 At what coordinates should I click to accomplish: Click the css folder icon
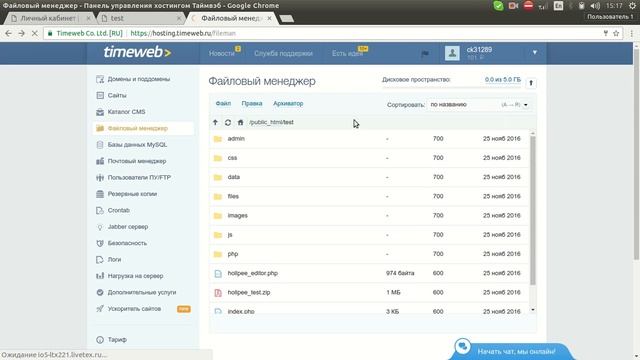(218, 158)
